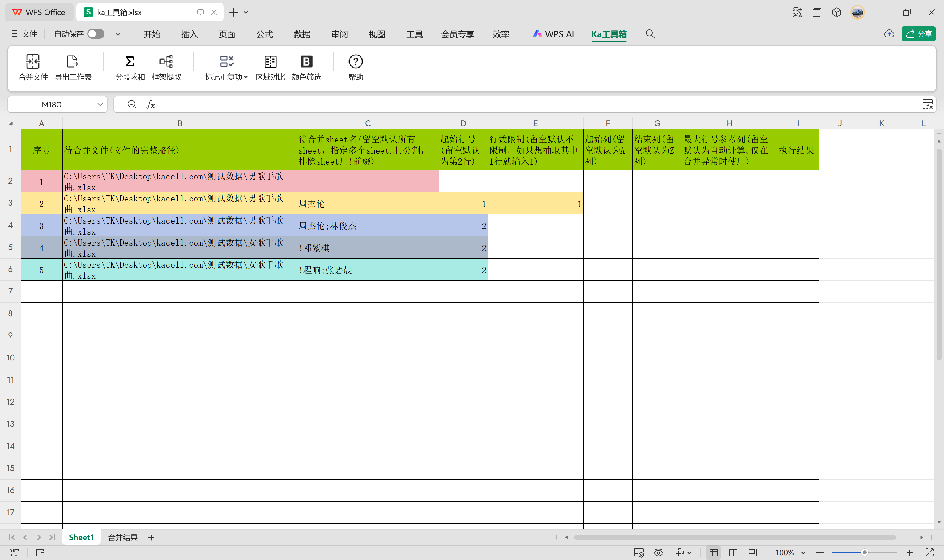
Task: Toggle the 自动保存 auto-save switch
Action: point(96,34)
